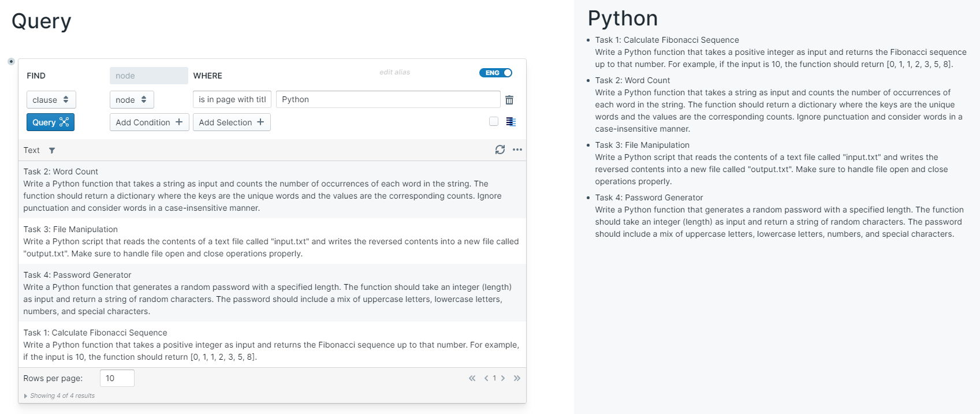Go to the first results page
This screenshot has height=414, width=980.
point(472,378)
